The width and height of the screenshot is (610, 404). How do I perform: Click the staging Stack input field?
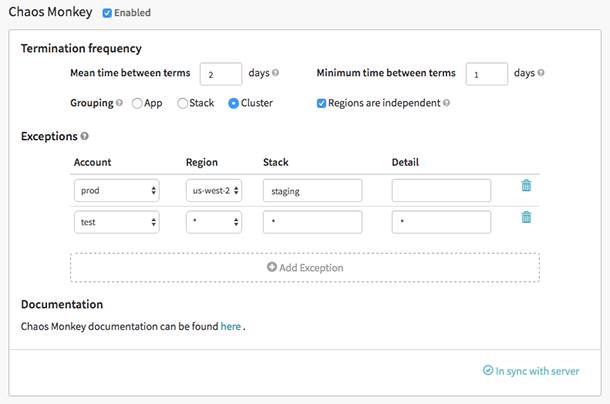coord(312,190)
